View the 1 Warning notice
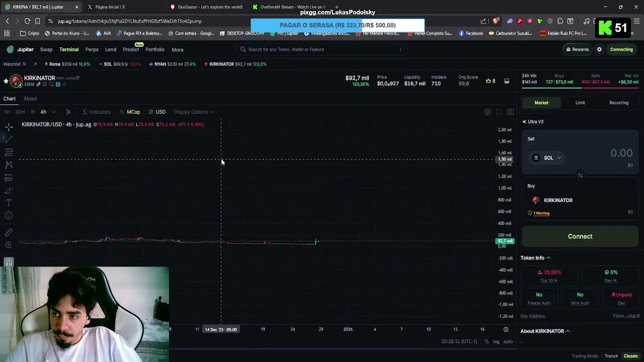The height and width of the screenshot is (362, 644). point(538,213)
